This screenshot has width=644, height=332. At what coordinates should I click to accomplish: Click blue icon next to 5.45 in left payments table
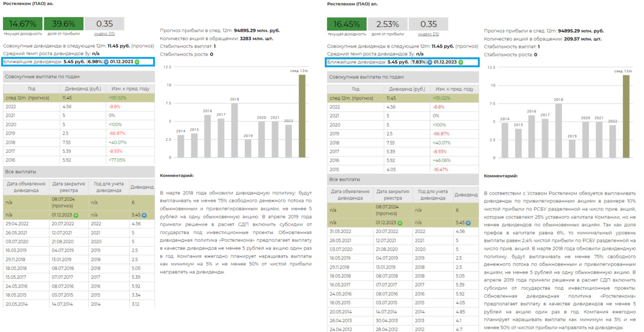[144, 215]
